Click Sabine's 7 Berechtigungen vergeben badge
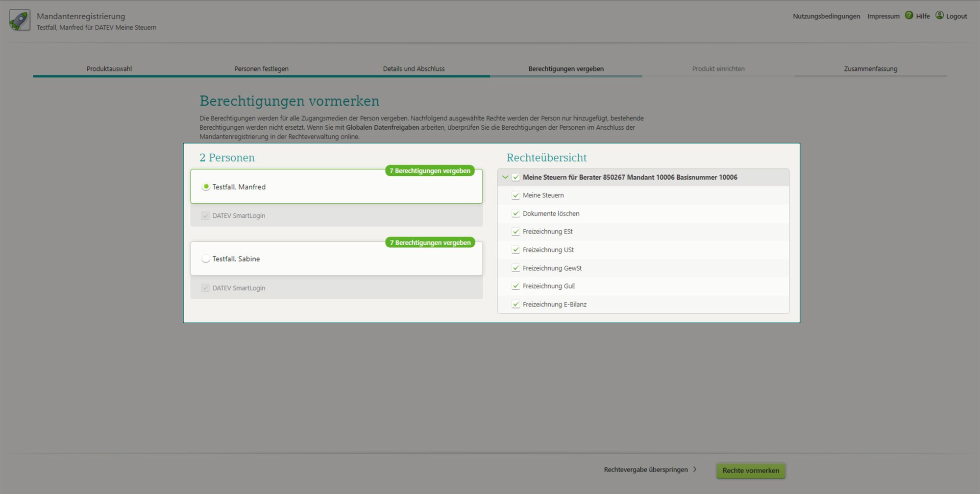The image size is (980, 494). click(x=430, y=243)
